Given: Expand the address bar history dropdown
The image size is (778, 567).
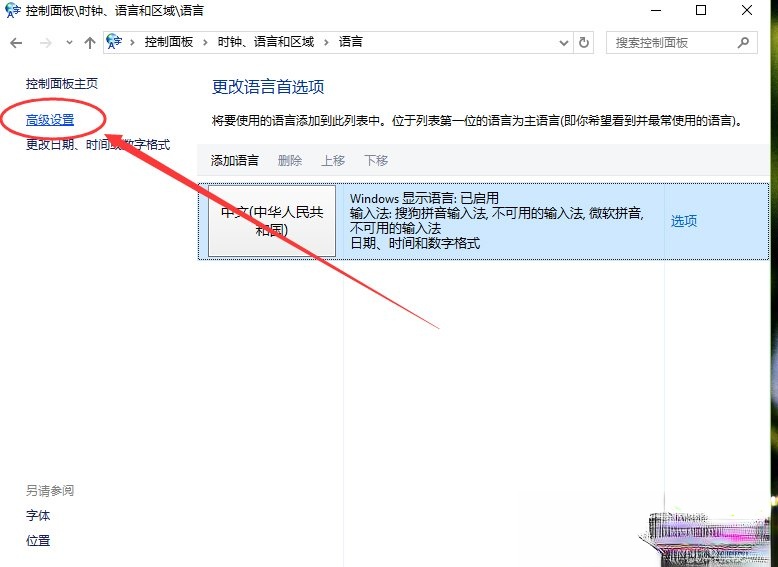Looking at the screenshot, I should click(x=564, y=43).
